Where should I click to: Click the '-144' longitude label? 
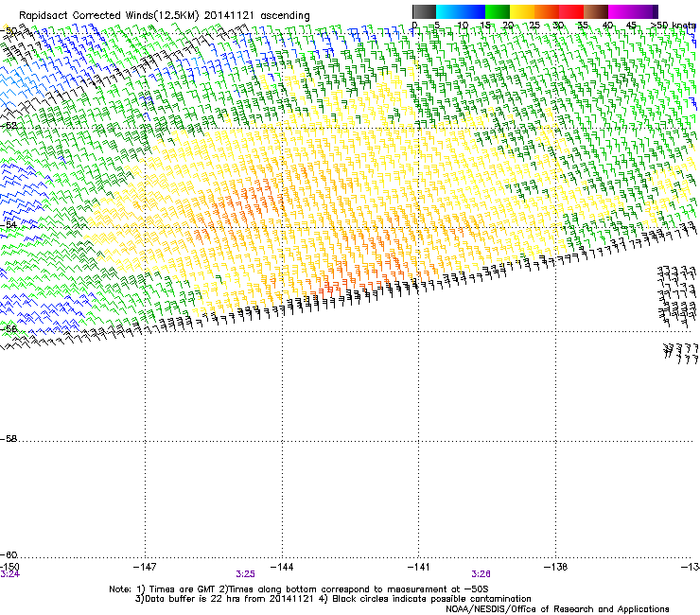282,567
